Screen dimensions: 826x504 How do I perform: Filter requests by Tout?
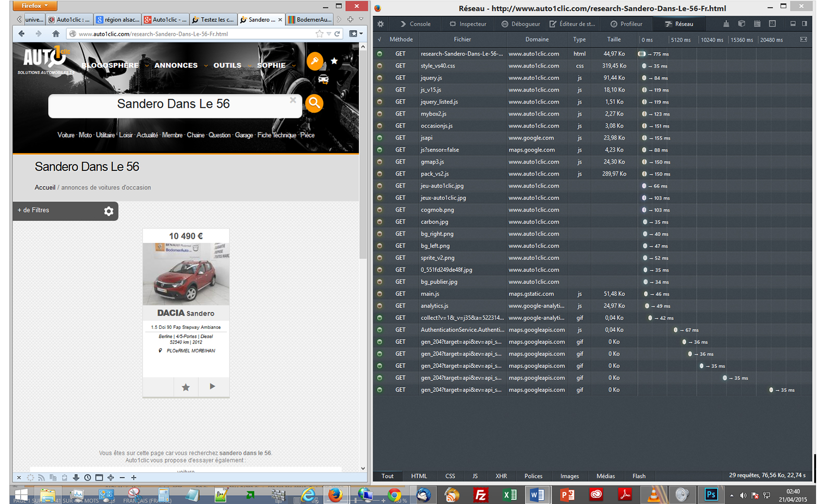[387, 476]
